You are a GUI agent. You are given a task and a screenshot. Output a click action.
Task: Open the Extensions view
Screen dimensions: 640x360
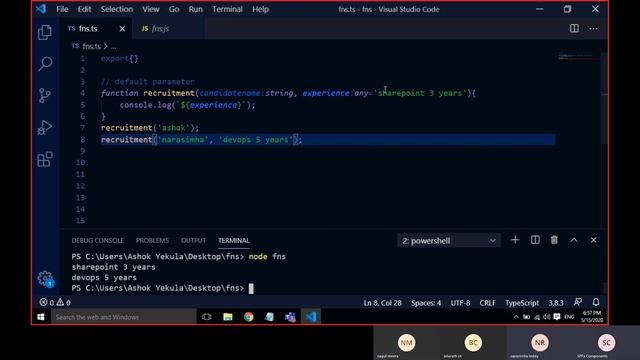coord(45,159)
